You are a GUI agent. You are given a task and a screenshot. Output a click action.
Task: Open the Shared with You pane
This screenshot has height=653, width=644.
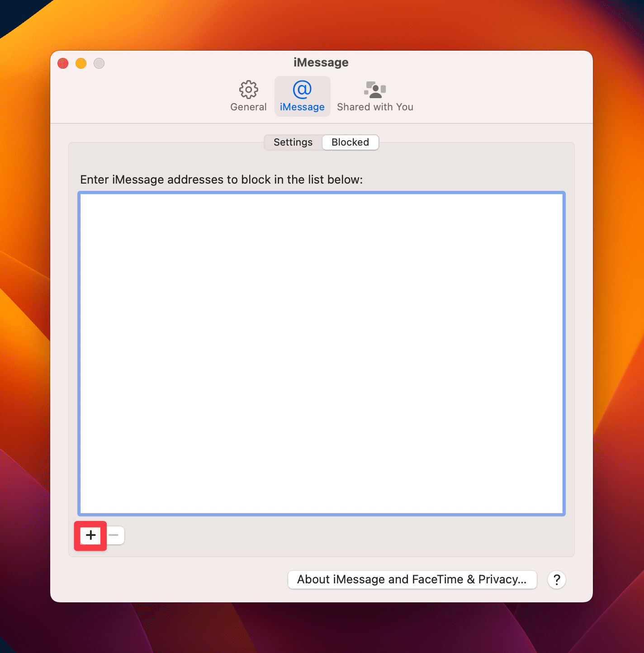point(375,96)
